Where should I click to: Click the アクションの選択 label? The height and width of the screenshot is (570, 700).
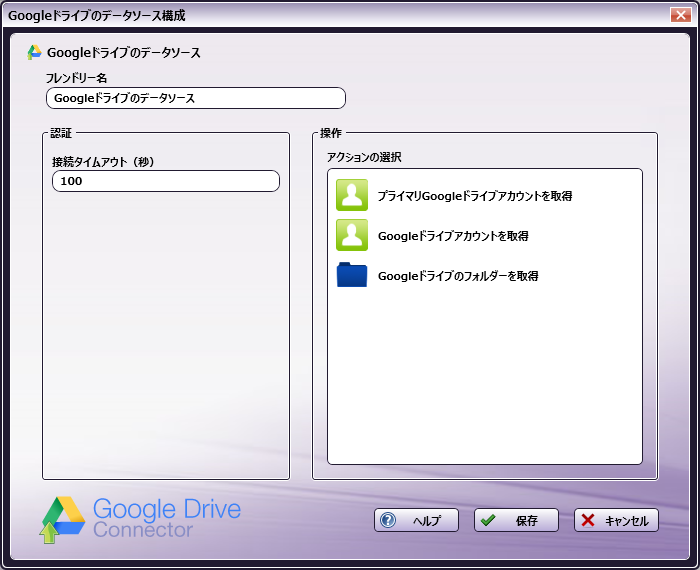click(364, 157)
